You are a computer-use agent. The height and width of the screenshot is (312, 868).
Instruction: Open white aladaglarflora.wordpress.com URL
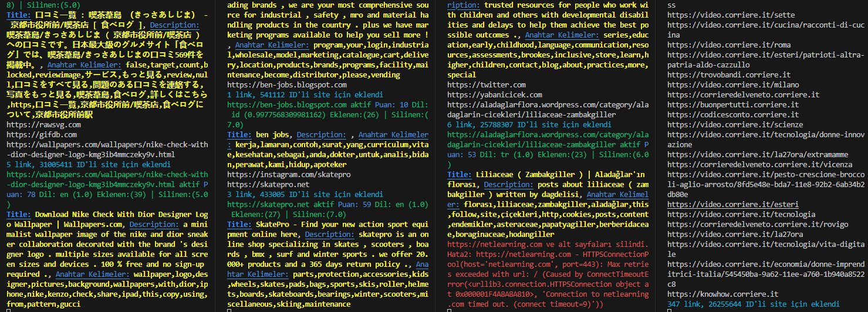pyautogui.click(x=548, y=110)
